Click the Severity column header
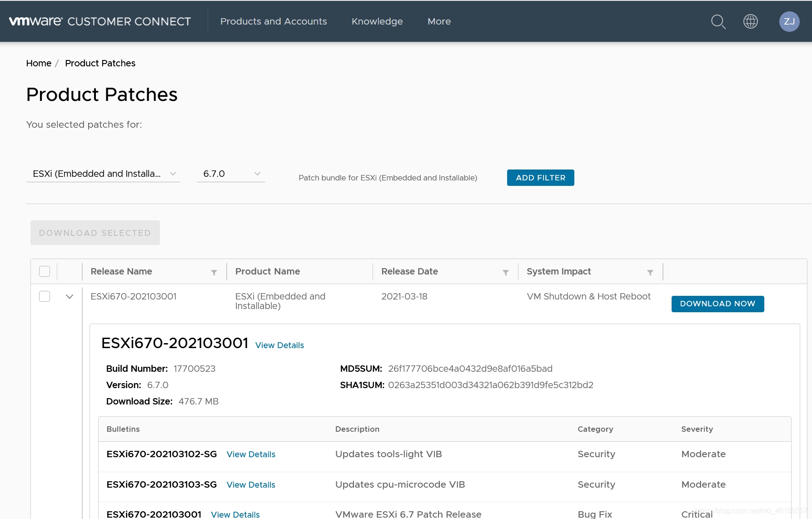Screen dimensions: 812x519 697,429
